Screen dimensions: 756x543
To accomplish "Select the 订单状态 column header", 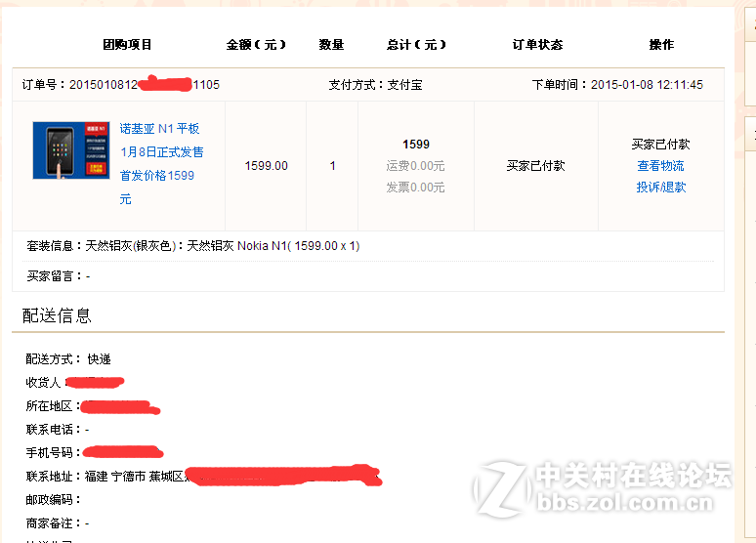I will pos(537,45).
